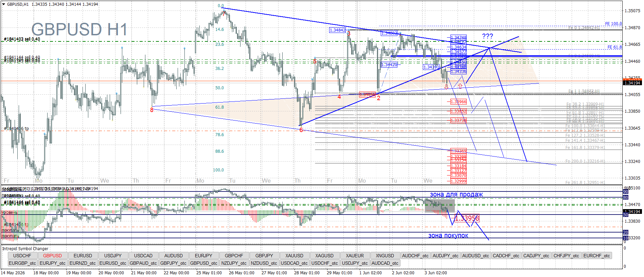Open the chart menu triangle beside GBPUSD,H1
Screen dimensions: 644x277
click(x=4, y=4)
